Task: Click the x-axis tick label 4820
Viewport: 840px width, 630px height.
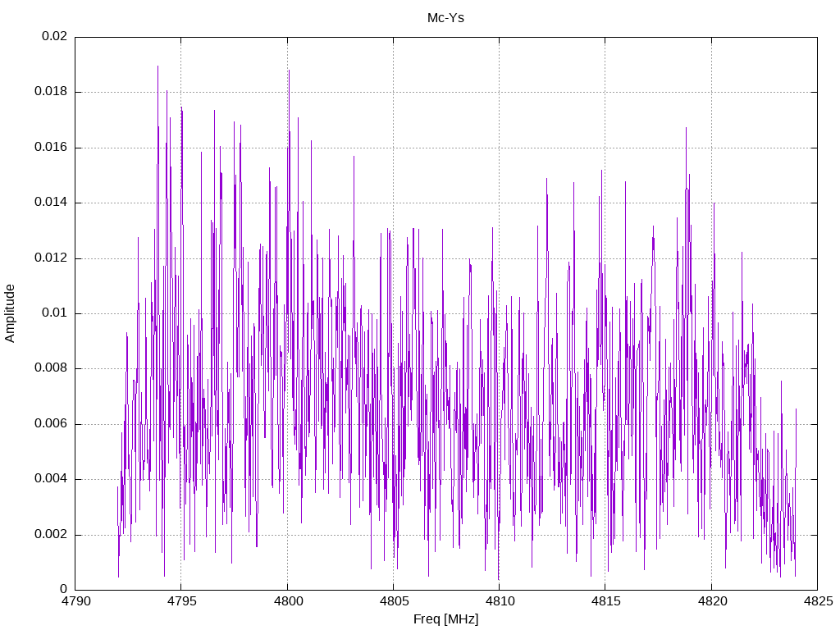Action: [711, 601]
